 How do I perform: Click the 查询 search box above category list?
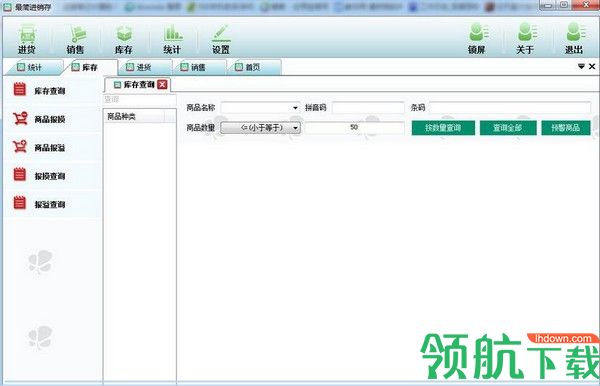(140, 100)
